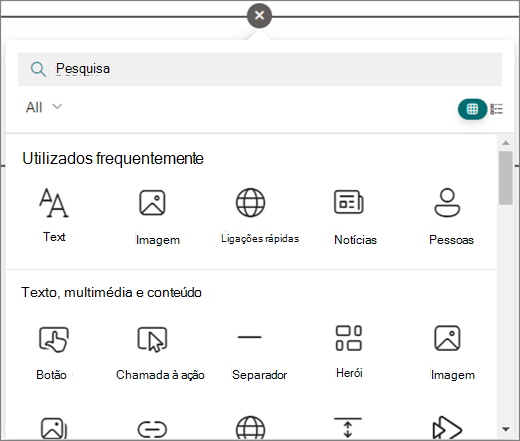Click the scrollbar down arrow
Viewport: 520px width, 441px height.
506,429
